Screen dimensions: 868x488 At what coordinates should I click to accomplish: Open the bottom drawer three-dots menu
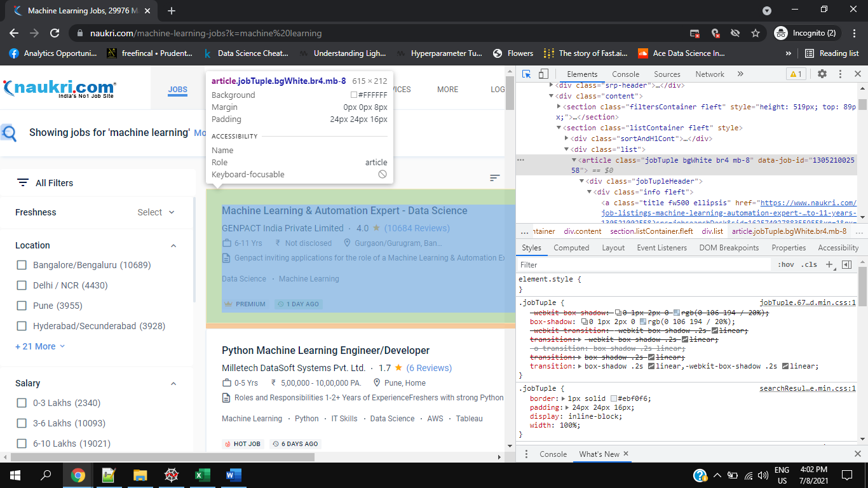(526, 454)
